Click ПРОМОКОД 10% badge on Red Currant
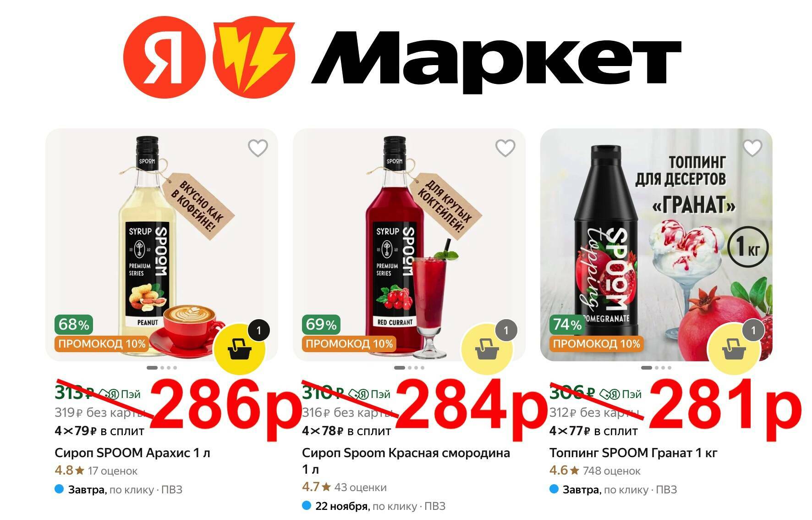The image size is (812, 520). 350,344
